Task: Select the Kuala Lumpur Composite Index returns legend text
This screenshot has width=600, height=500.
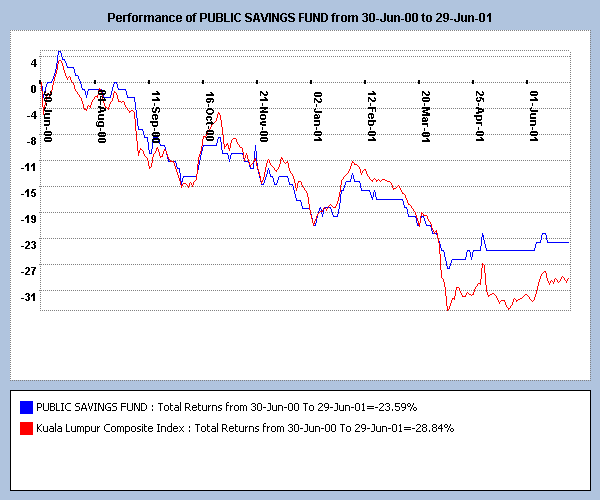Action: (245, 428)
